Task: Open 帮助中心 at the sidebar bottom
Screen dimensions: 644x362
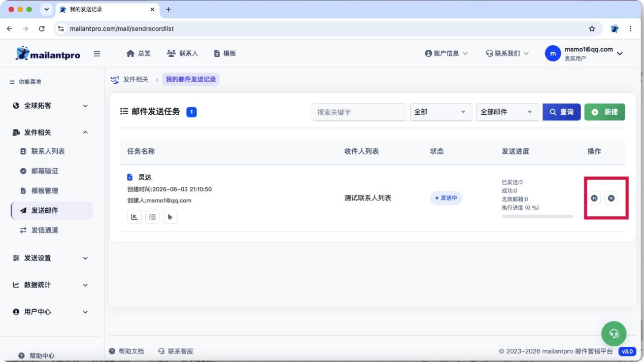Action: coord(36,355)
